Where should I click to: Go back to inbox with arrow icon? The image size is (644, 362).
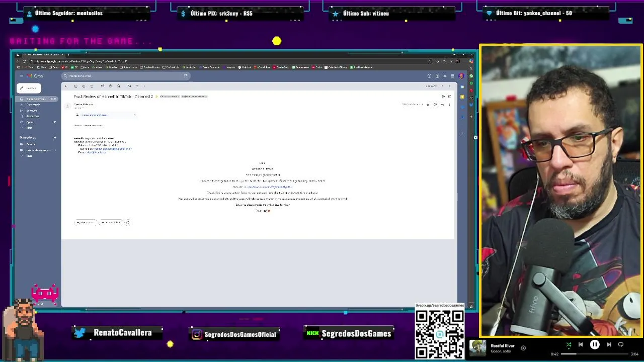(66, 86)
